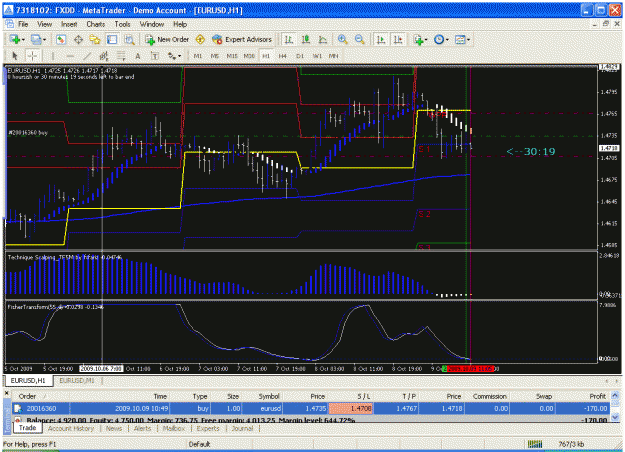This screenshot has width=625, height=452.
Task: Open the Strategy Tester magnifier icon
Action: click(x=129, y=39)
